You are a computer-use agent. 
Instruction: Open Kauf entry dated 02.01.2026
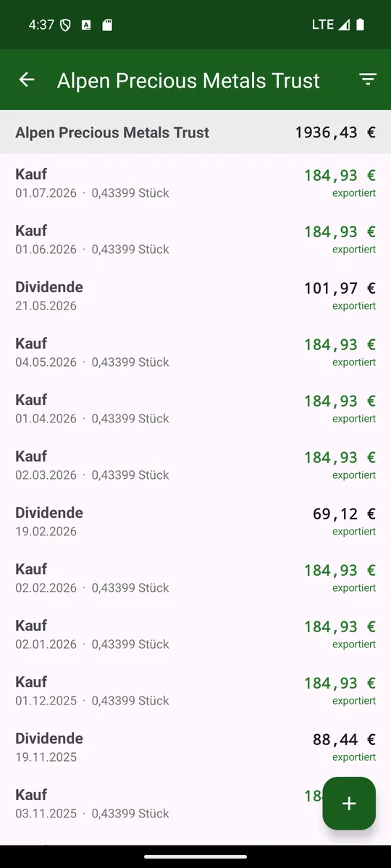tap(195, 634)
